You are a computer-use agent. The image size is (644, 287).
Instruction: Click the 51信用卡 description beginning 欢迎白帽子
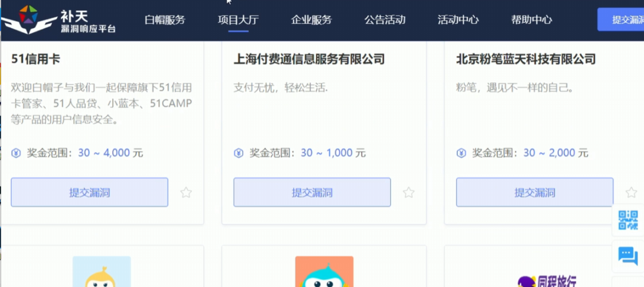(x=101, y=104)
